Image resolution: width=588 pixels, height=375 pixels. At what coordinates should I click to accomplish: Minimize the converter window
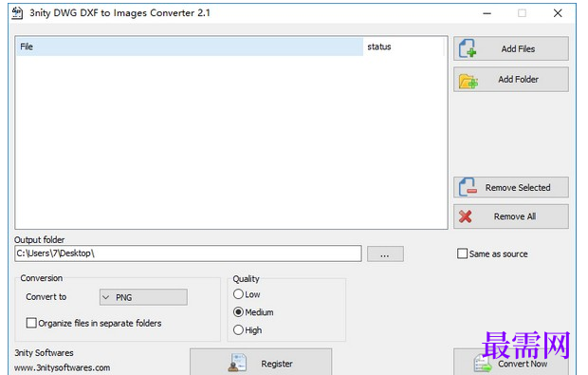[487, 13]
